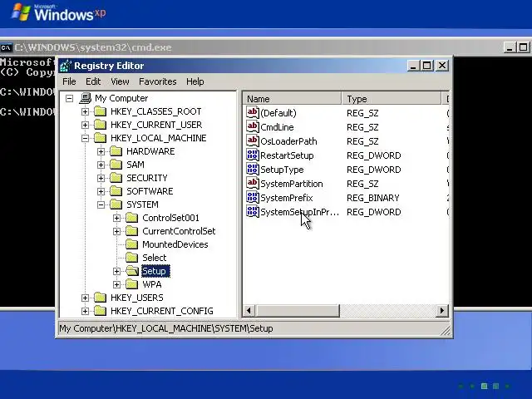Screen dimensions: 532x399
Task: Click the HARDWARE folder icon
Action: [116, 151]
